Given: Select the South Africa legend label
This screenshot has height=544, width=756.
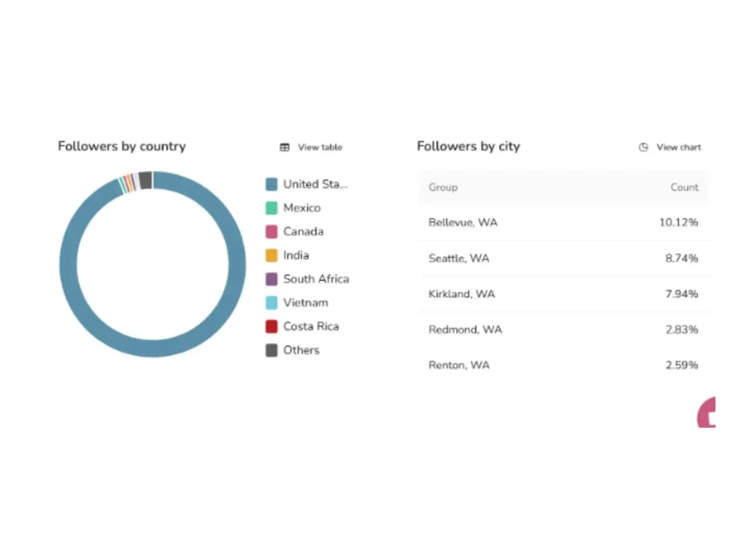Looking at the screenshot, I should click(316, 279).
